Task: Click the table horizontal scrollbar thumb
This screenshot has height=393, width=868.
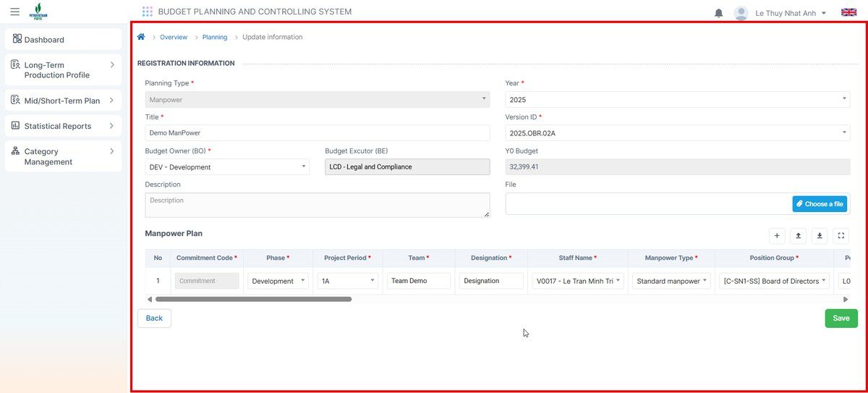Action: [x=253, y=299]
